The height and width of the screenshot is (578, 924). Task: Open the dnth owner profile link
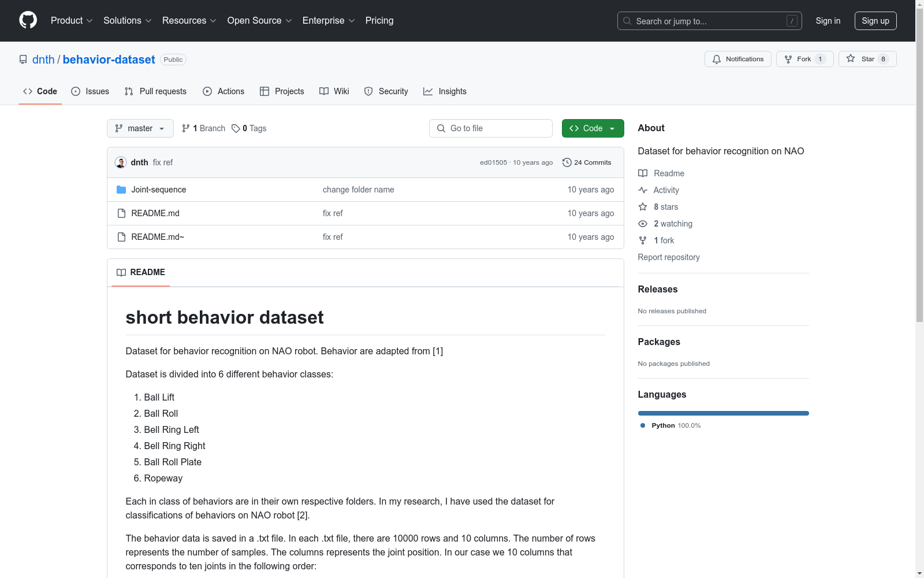click(43, 60)
